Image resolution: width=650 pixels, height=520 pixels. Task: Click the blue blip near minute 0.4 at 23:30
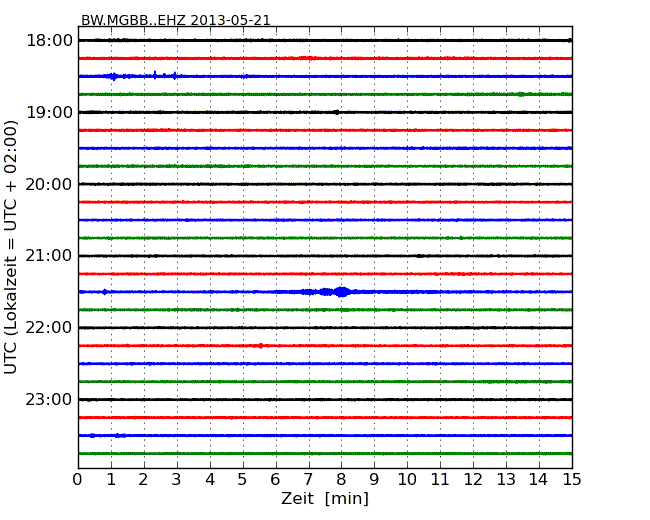[92, 435]
